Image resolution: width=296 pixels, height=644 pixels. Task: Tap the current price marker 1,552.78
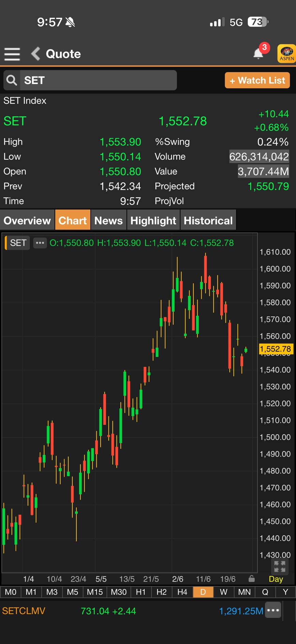coord(276,349)
